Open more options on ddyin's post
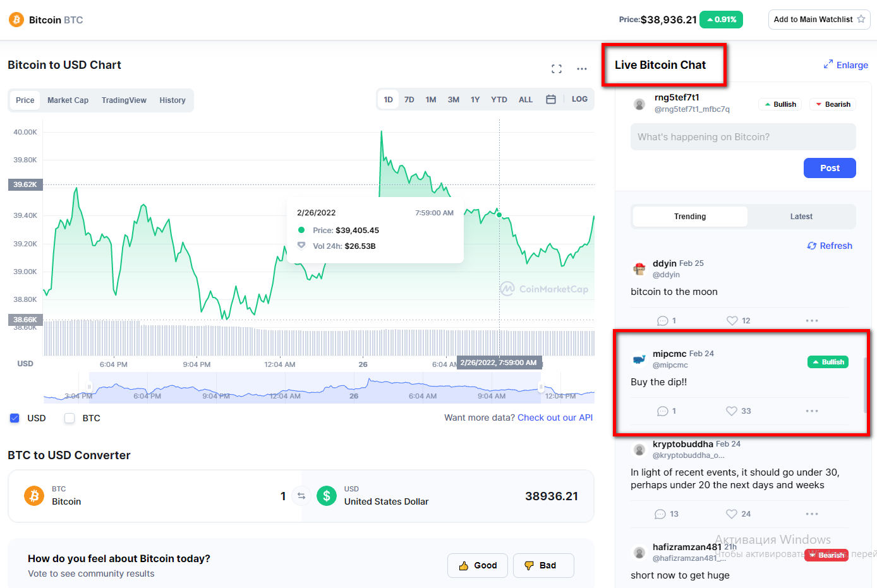877x588 pixels. click(812, 321)
